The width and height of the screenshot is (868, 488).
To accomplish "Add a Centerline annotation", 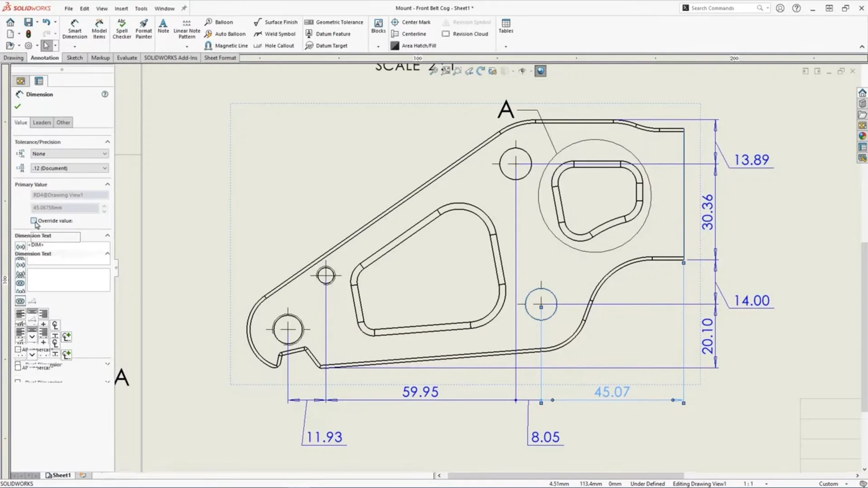I will (x=408, y=34).
